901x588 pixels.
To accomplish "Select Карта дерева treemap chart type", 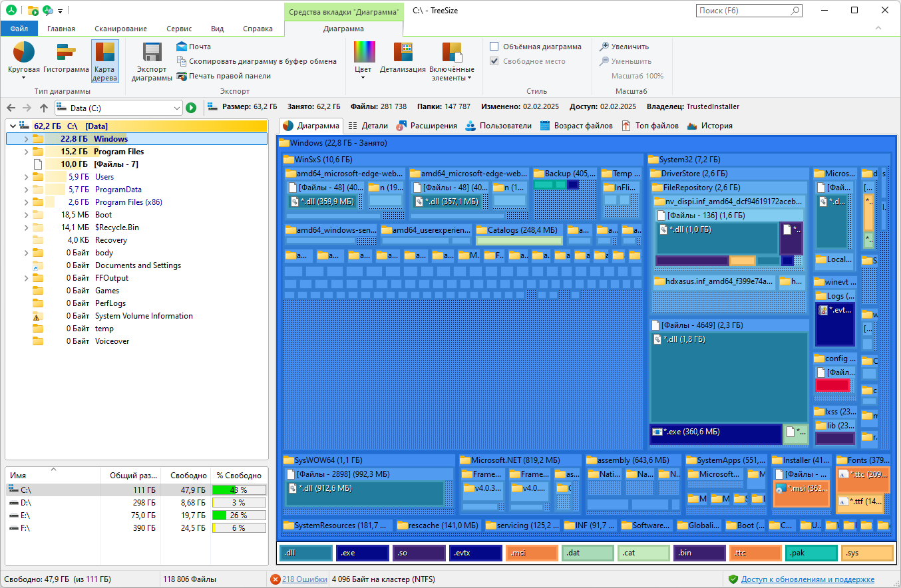I will click(105, 61).
